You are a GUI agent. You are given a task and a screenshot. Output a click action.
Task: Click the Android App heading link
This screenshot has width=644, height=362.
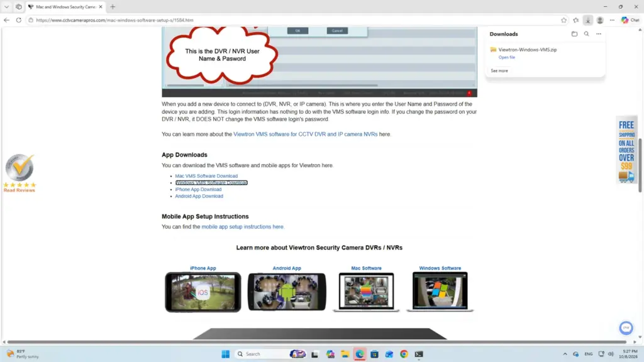(287, 268)
